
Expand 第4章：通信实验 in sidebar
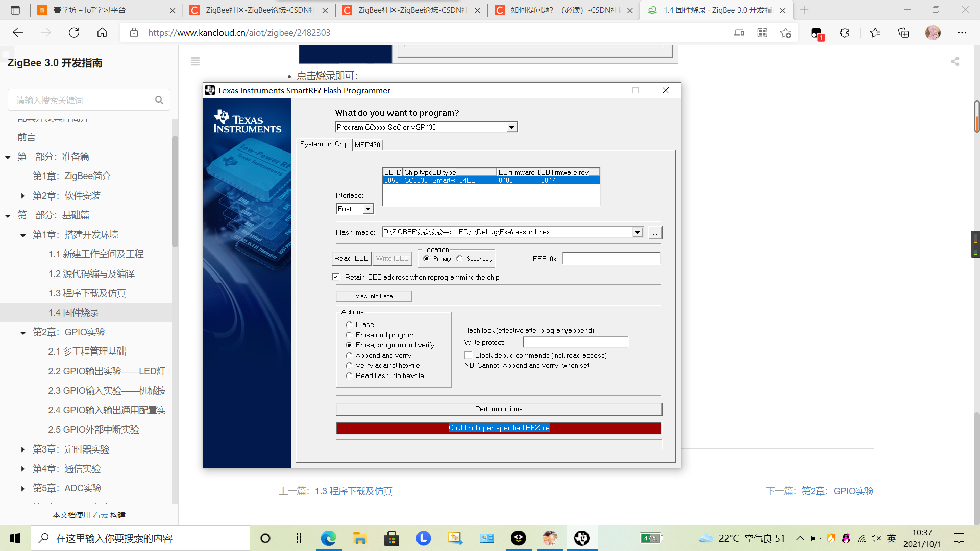tap(23, 469)
